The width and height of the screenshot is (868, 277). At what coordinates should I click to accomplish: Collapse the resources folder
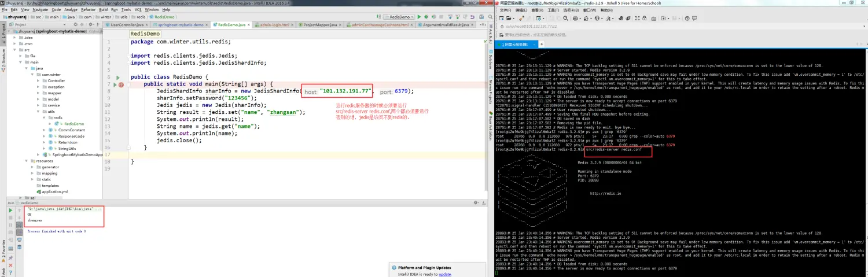click(25, 161)
